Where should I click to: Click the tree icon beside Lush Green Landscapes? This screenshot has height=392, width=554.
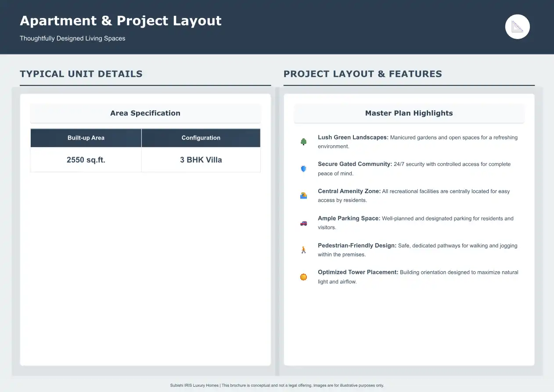[303, 142]
